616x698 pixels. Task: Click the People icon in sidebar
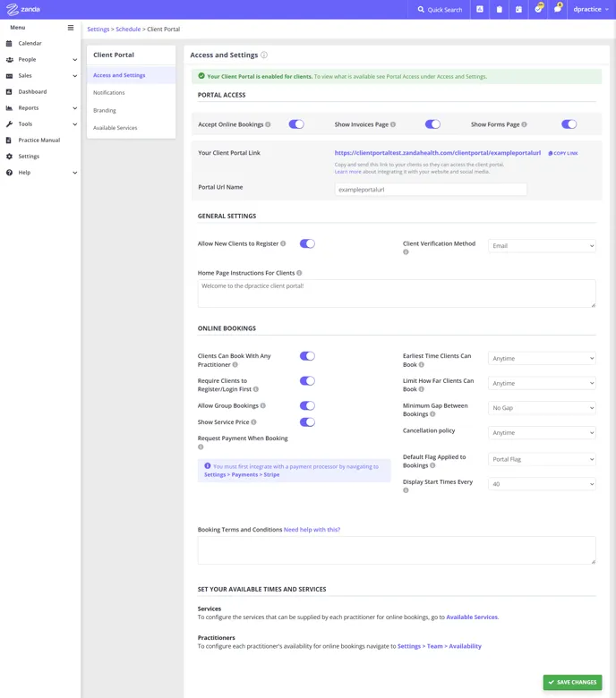coord(9,60)
